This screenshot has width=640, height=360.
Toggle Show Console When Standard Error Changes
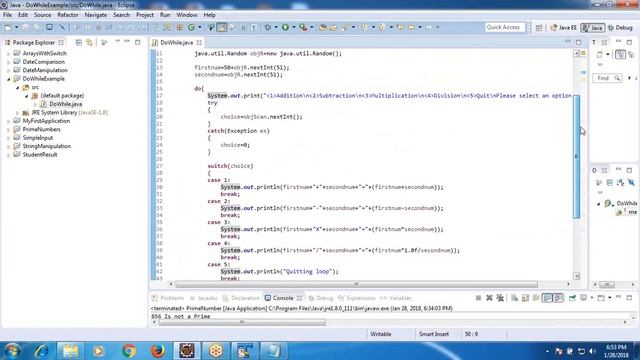(558, 298)
